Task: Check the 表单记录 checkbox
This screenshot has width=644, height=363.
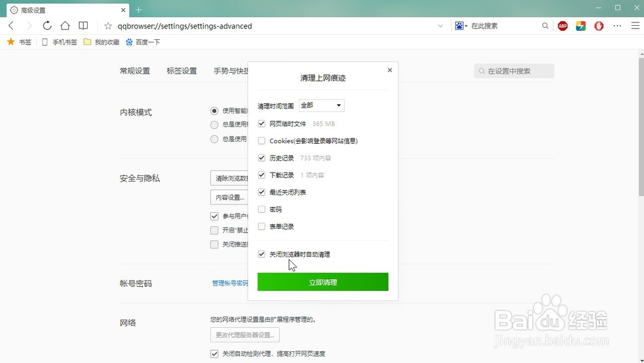Action: point(261,226)
